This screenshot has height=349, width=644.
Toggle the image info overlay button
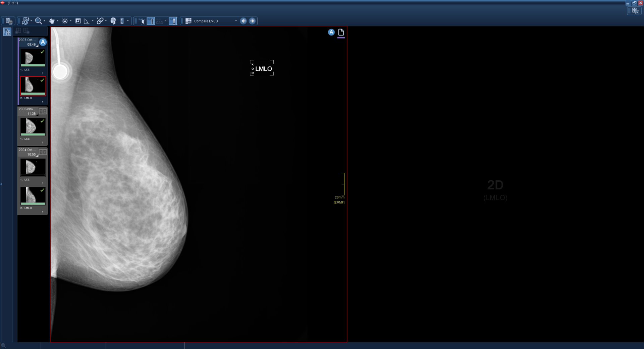point(173,21)
